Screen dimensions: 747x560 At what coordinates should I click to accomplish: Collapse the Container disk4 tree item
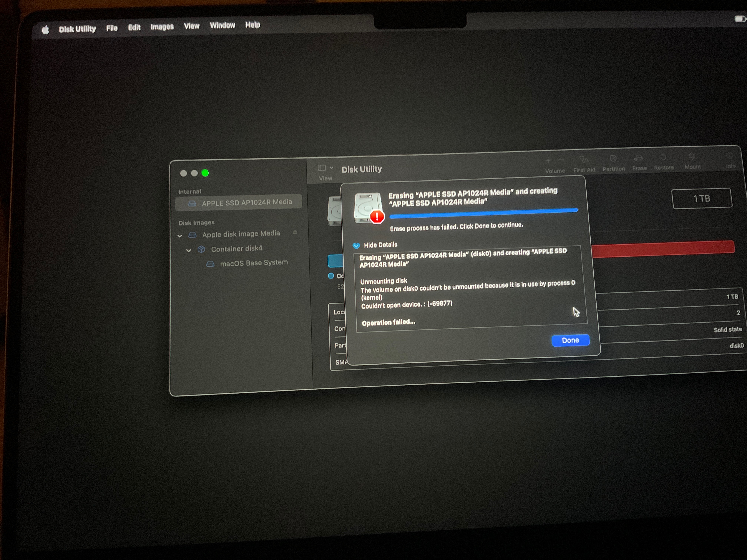click(189, 250)
